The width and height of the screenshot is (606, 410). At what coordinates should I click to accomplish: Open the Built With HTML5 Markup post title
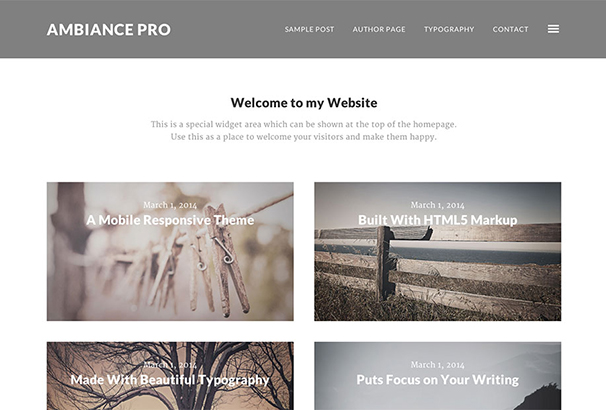pyautogui.click(x=437, y=220)
